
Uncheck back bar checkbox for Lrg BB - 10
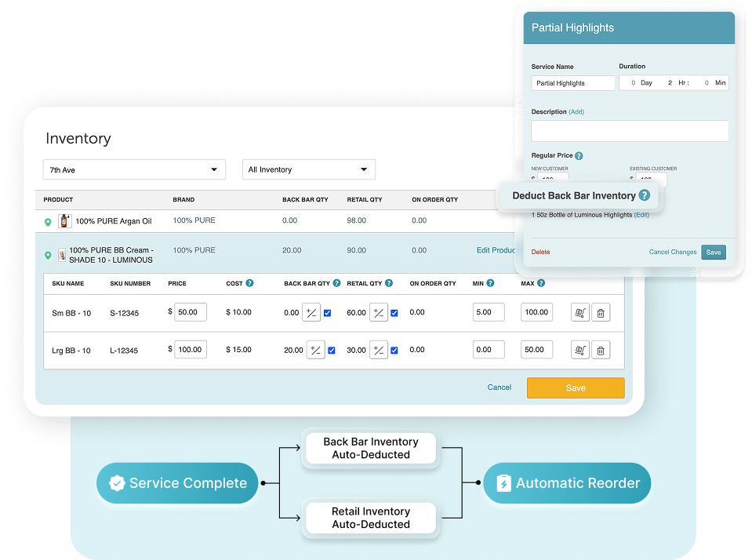(332, 351)
